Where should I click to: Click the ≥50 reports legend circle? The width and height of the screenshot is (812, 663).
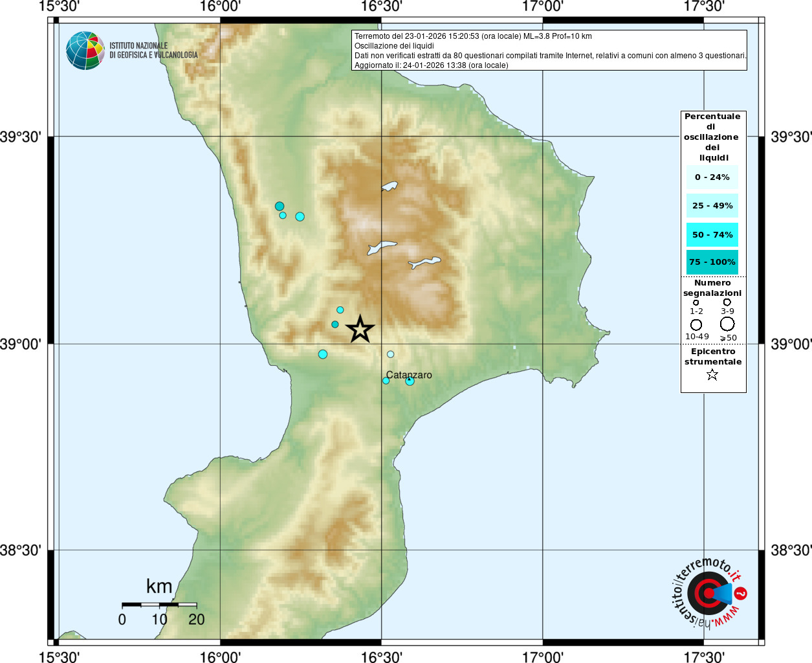point(727,324)
